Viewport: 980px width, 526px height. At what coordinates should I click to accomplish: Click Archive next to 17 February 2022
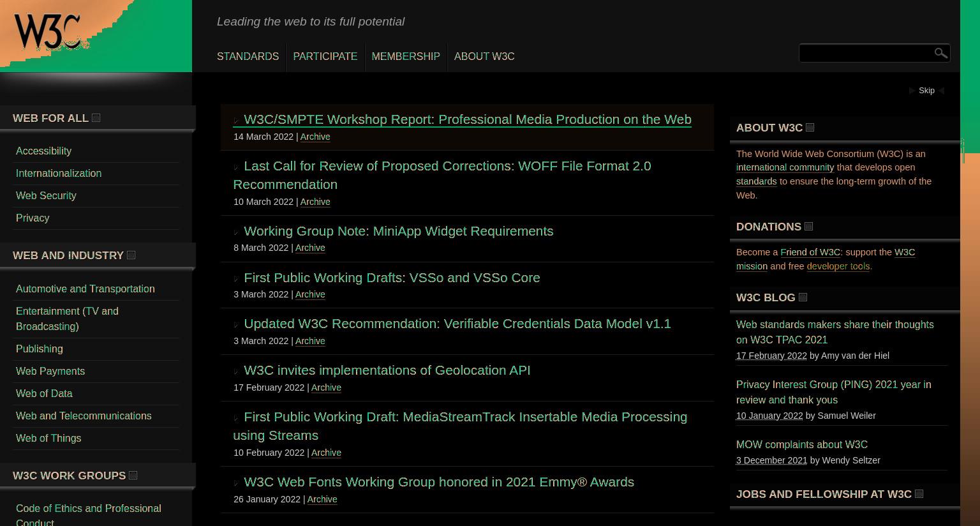[x=326, y=387]
